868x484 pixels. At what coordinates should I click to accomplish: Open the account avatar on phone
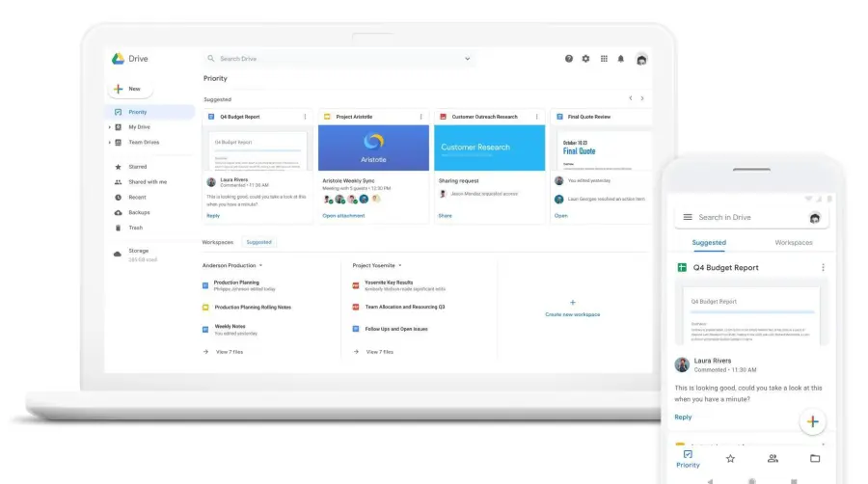(815, 218)
